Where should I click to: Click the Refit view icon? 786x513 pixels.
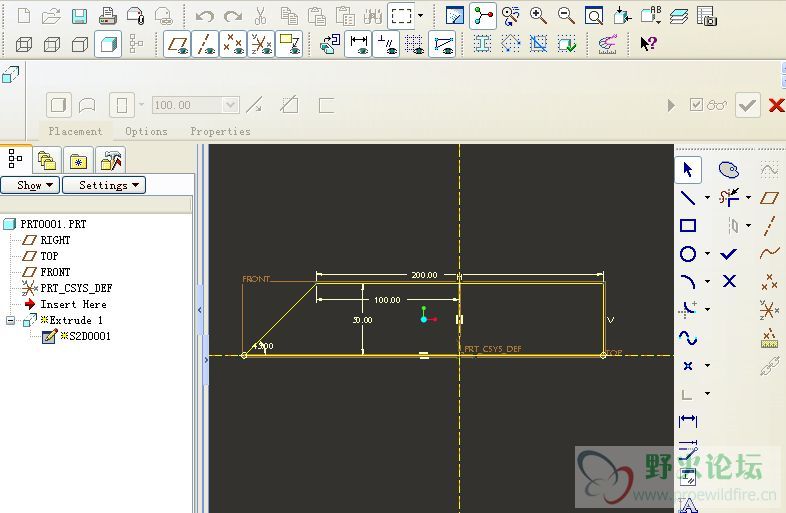594,16
